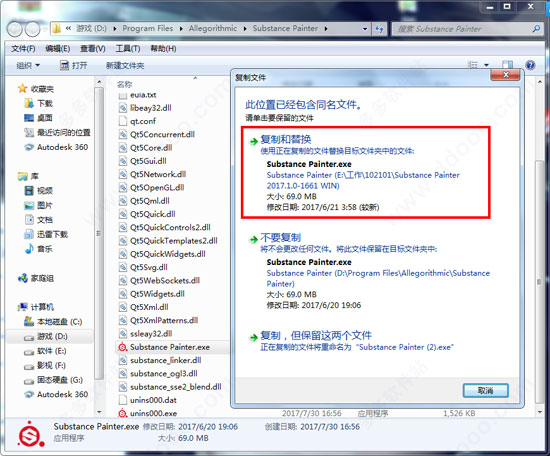Click 新建文件夹 in the toolbar
The width and height of the screenshot is (550, 456).
125,65
